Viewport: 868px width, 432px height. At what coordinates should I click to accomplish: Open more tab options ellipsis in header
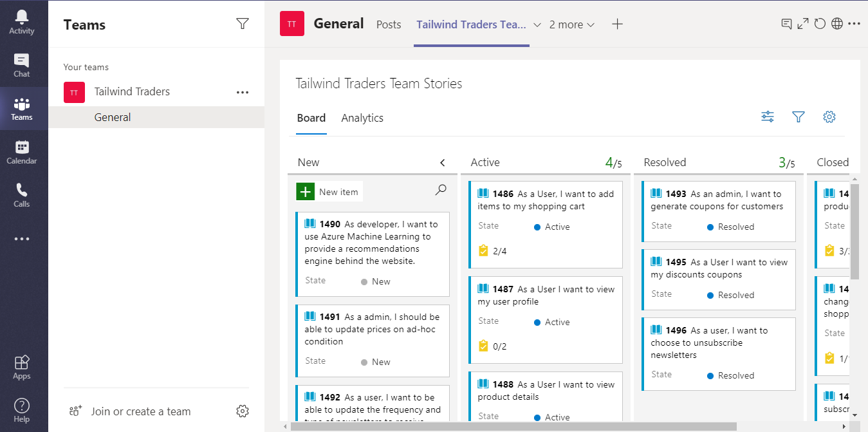pyautogui.click(x=854, y=24)
